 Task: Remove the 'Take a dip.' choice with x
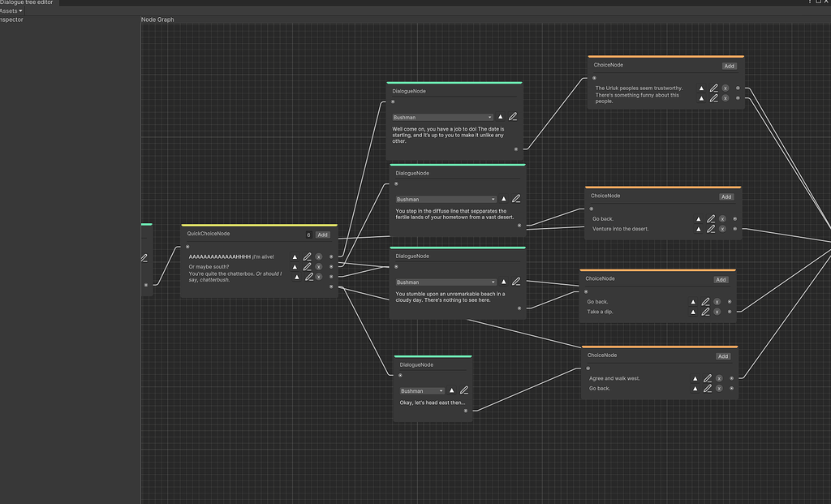click(718, 312)
